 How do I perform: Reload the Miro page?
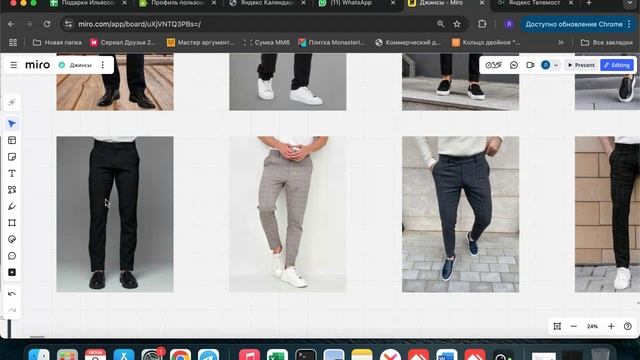(x=47, y=24)
